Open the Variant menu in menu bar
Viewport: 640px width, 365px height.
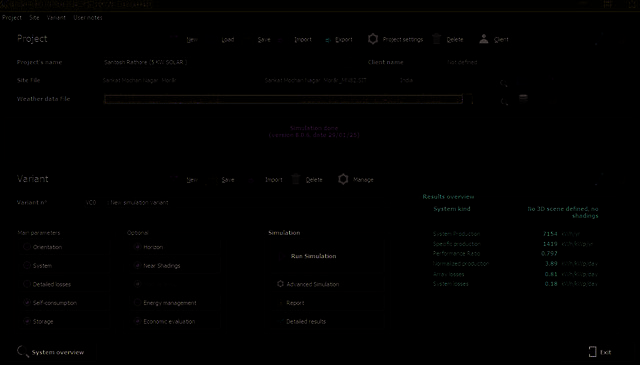56,18
